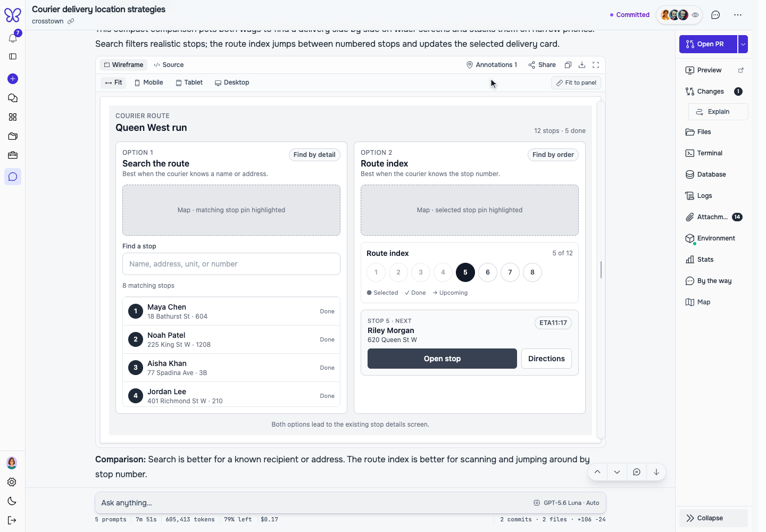Click the comment icon in floating nav

(637, 472)
